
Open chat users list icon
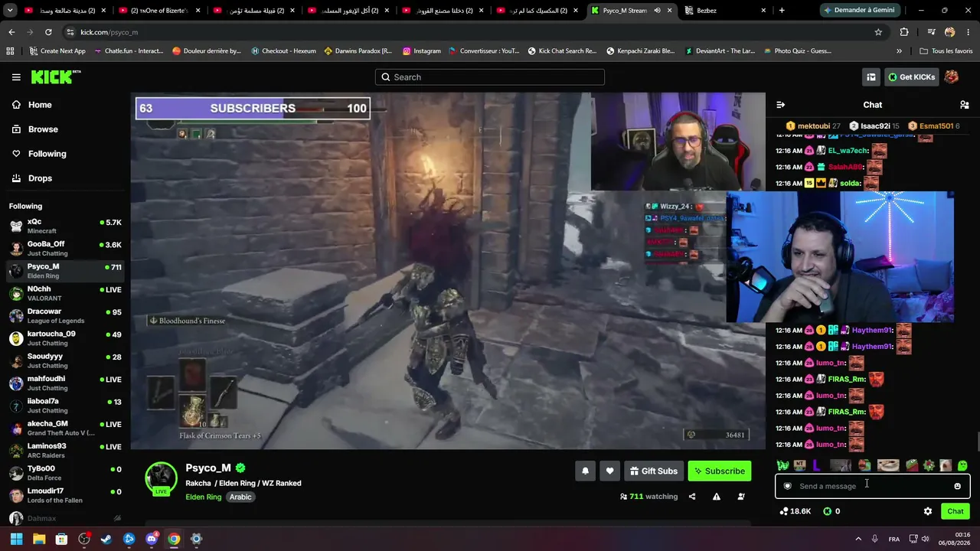click(965, 105)
